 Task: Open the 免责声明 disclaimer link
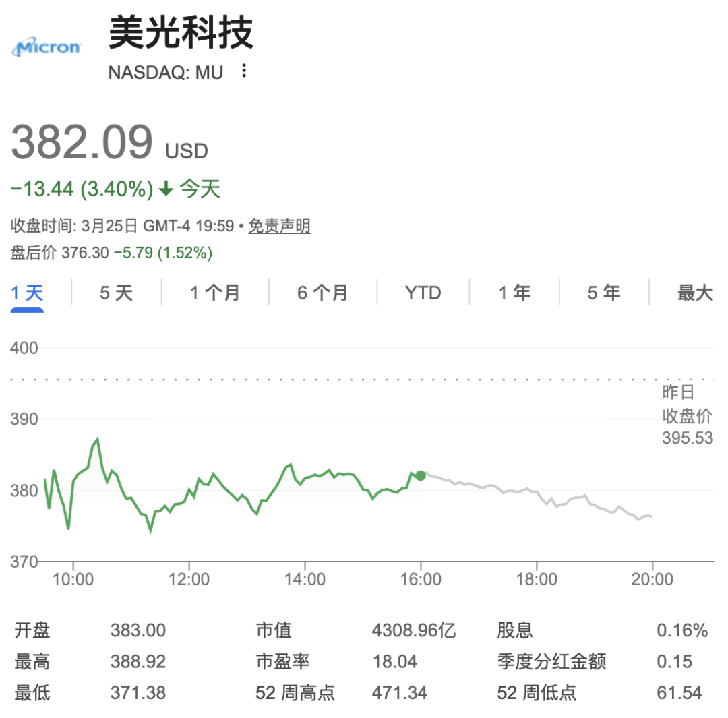(x=280, y=227)
